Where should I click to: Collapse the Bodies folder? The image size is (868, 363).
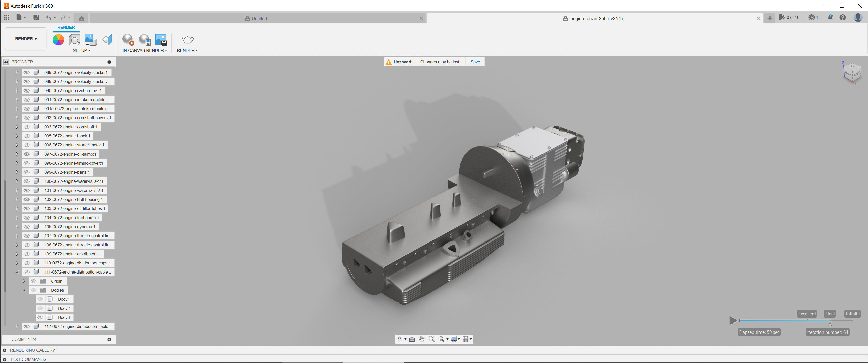[x=24, y=290]
